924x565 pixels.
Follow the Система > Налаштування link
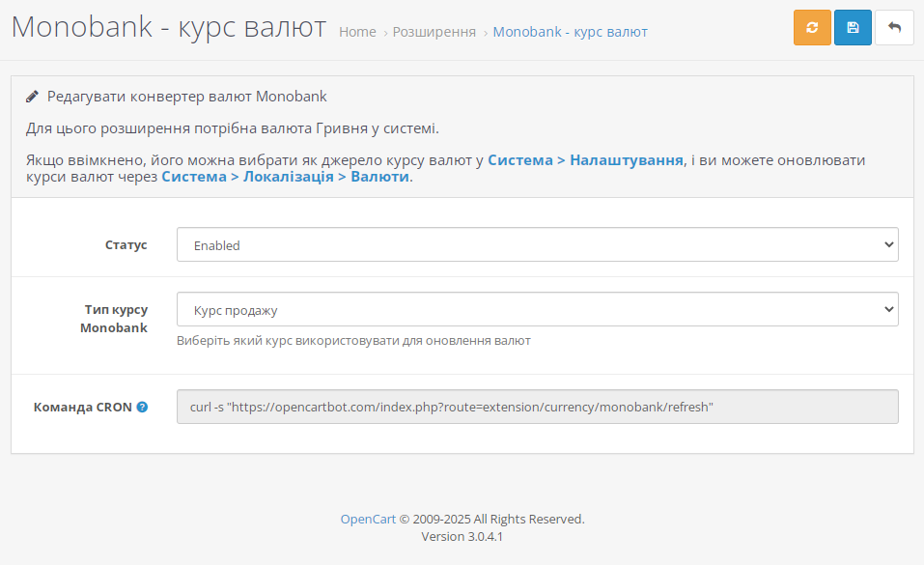pyautogui.click(x=586, y=159)
